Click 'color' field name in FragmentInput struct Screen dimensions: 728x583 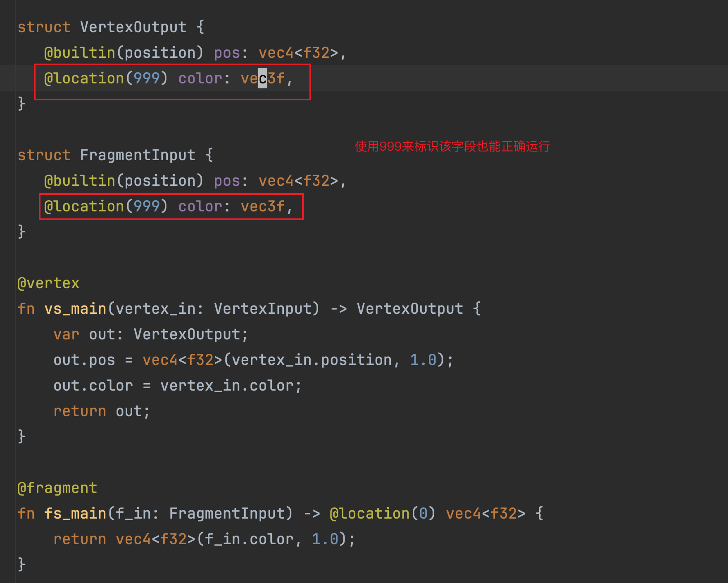point(200,206)
